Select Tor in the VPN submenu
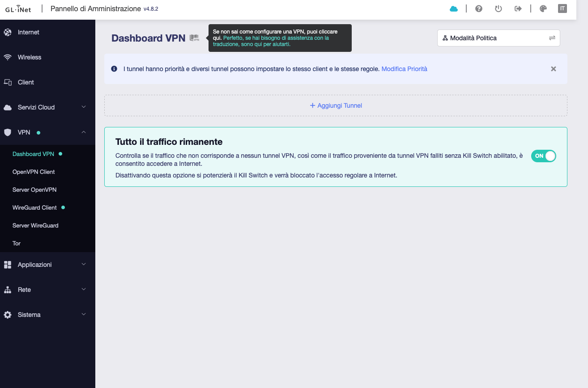The width and height of the screenshot is (588, 388). [17, 243]
